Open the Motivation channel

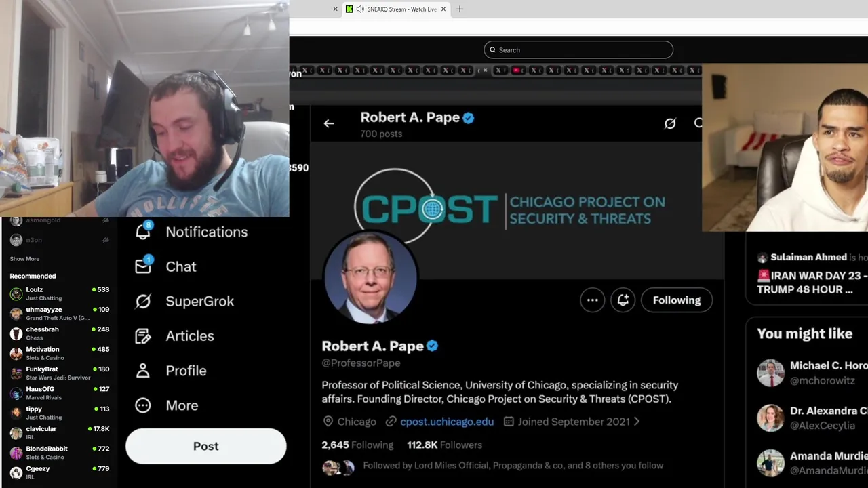coord(60,353)
